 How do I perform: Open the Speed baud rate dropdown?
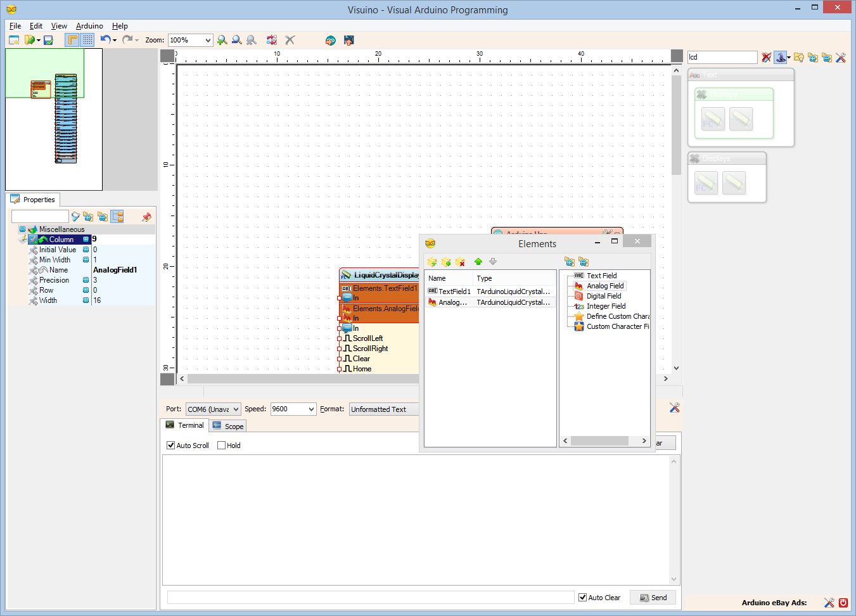click(311, 409)
